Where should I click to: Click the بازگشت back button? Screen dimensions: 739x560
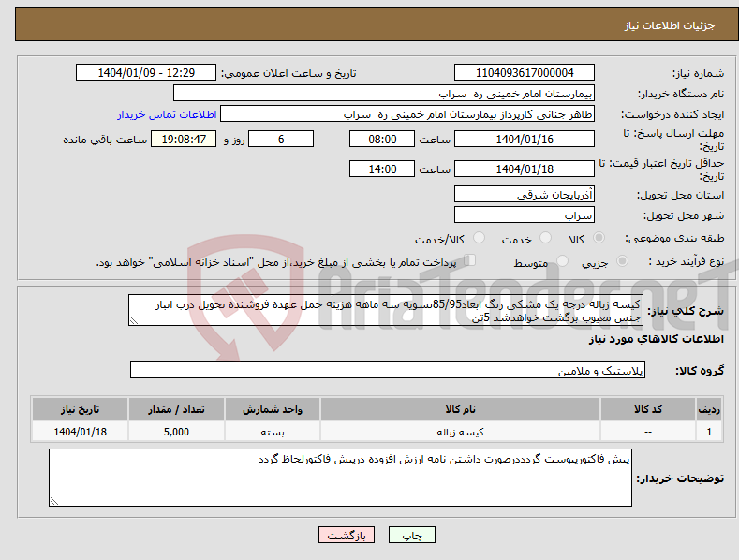coord(347,535)
